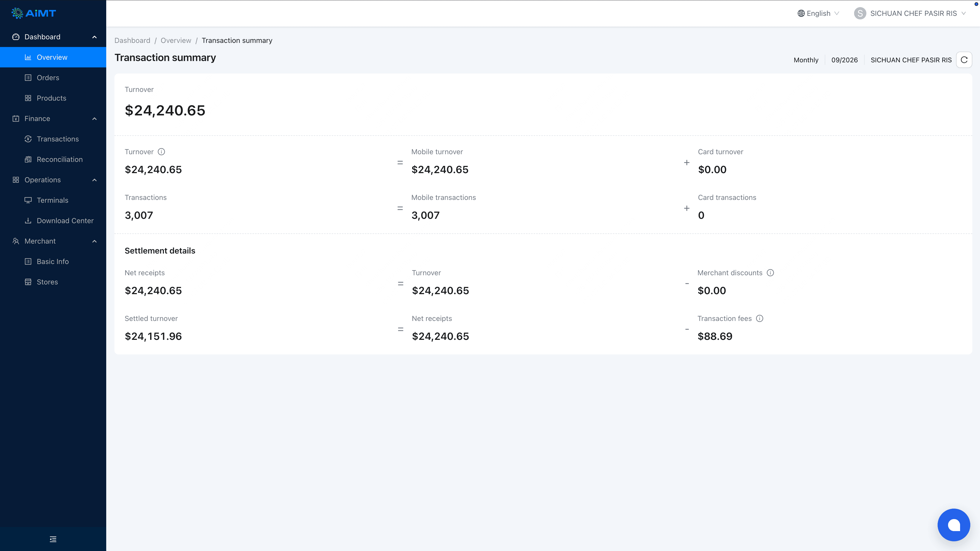Click the Operations grid icon
This screenshot has width=980, height=551.
pos(16,180)
